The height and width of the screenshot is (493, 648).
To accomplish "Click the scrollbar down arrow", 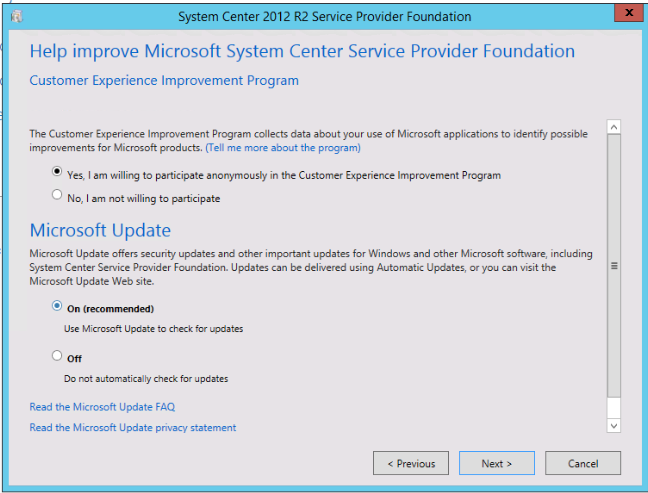I will point(614,426).
